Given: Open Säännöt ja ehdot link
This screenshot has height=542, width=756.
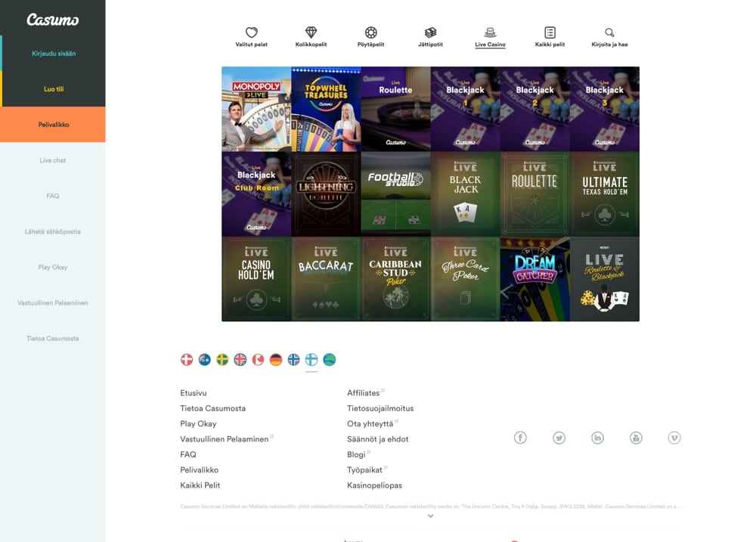Looking at the screenshot, I should tap(378, 439).
